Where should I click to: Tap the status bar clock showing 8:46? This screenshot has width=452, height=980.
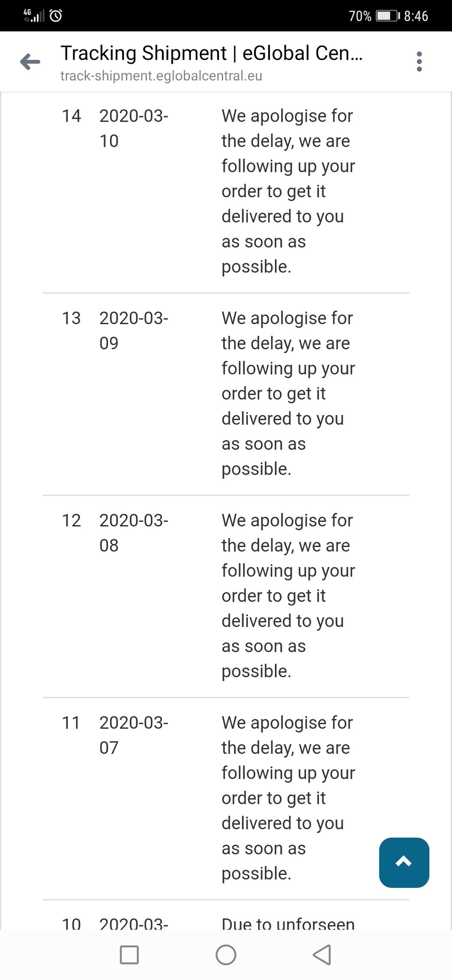416,16
